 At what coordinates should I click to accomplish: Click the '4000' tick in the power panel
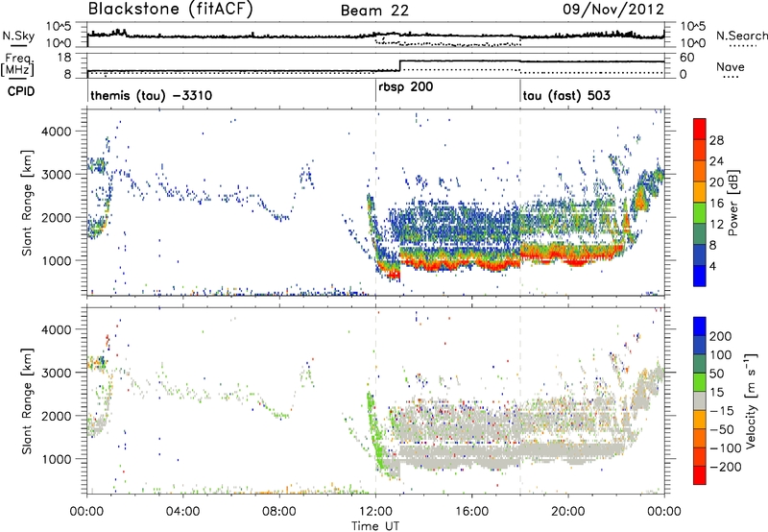point(56,132)
